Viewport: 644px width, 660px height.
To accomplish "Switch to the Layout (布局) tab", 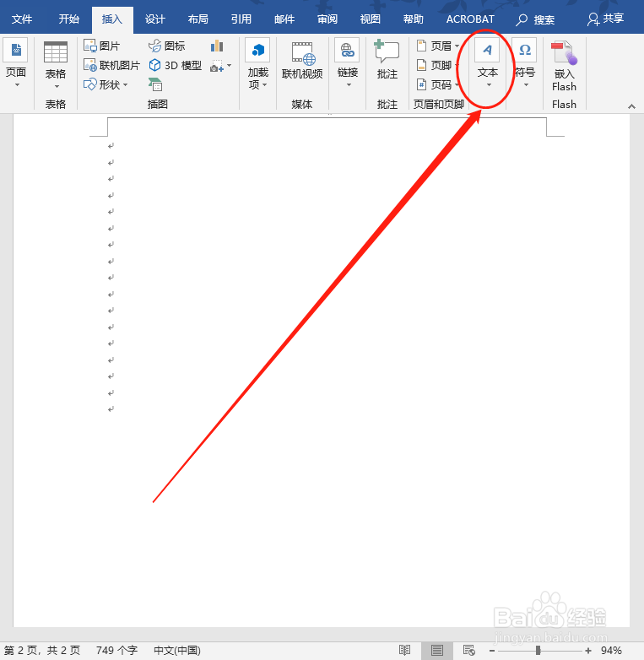I will [x=198, y=19].
